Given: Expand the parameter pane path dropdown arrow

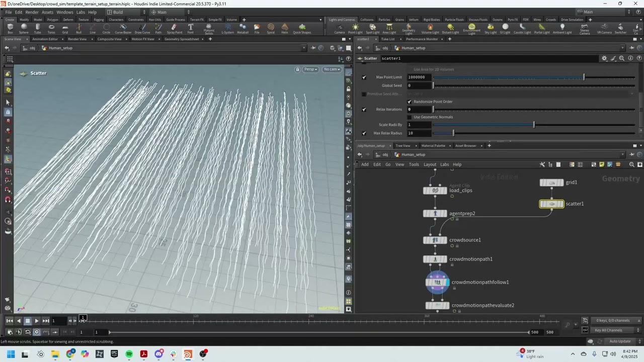Looking at the screenshot, I should (x=623, y=48).
